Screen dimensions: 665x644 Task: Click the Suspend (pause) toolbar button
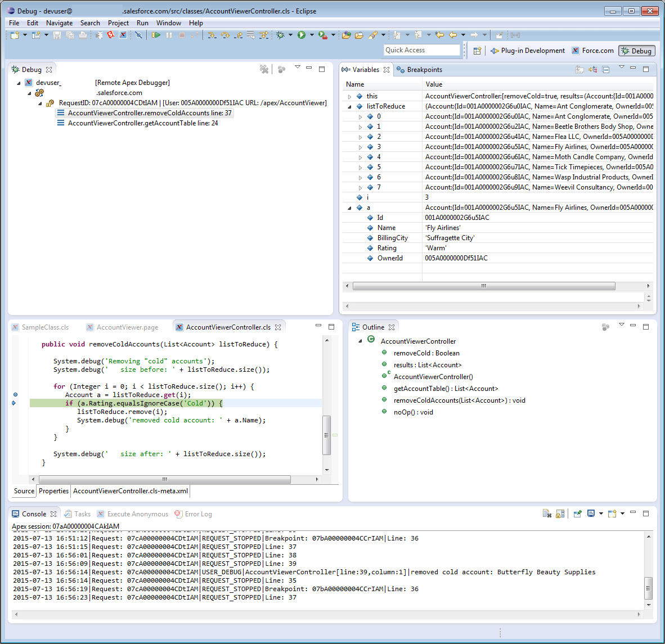[169, 35]
